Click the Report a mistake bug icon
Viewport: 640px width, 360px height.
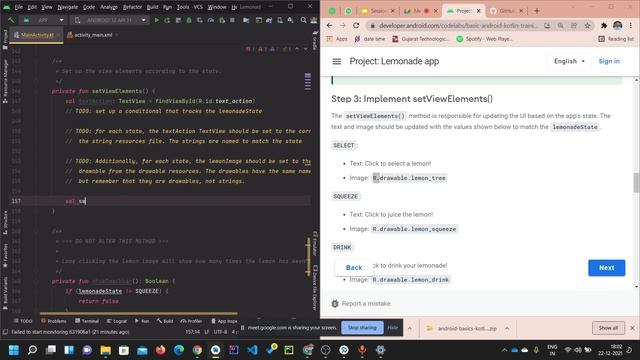(335, 303)
